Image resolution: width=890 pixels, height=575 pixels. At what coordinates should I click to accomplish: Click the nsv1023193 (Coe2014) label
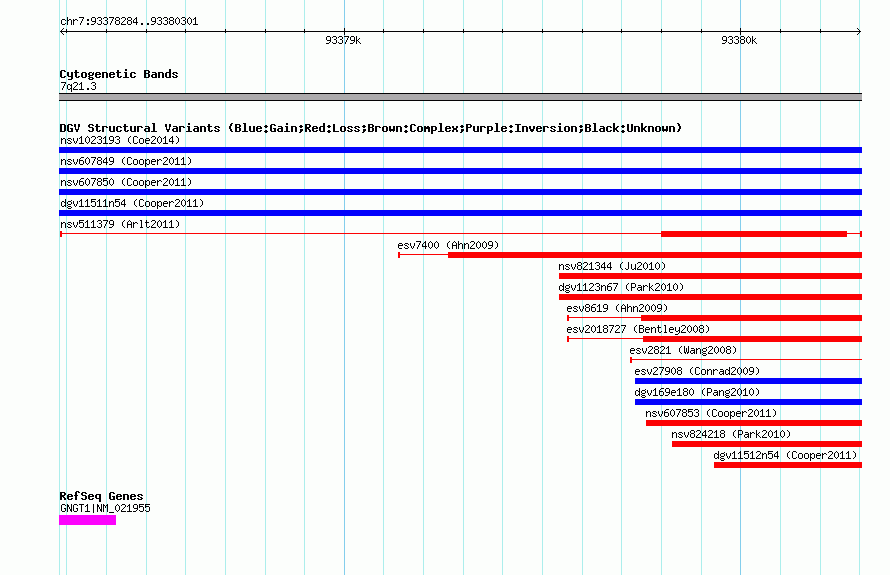coord(120,140)
